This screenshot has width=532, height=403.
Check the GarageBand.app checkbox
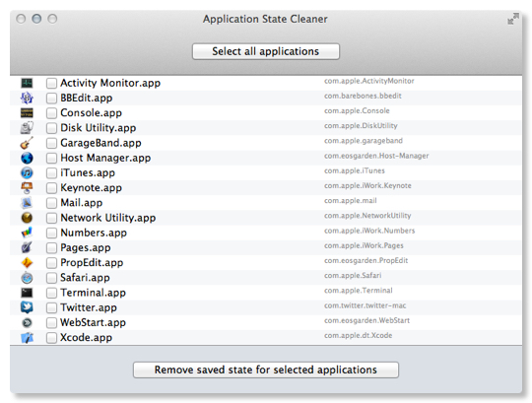51,143
